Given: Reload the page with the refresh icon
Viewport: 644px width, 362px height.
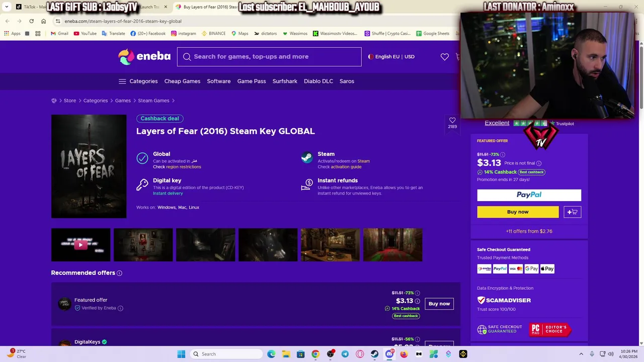Looking at the screenshot, I should coord(31,21).
